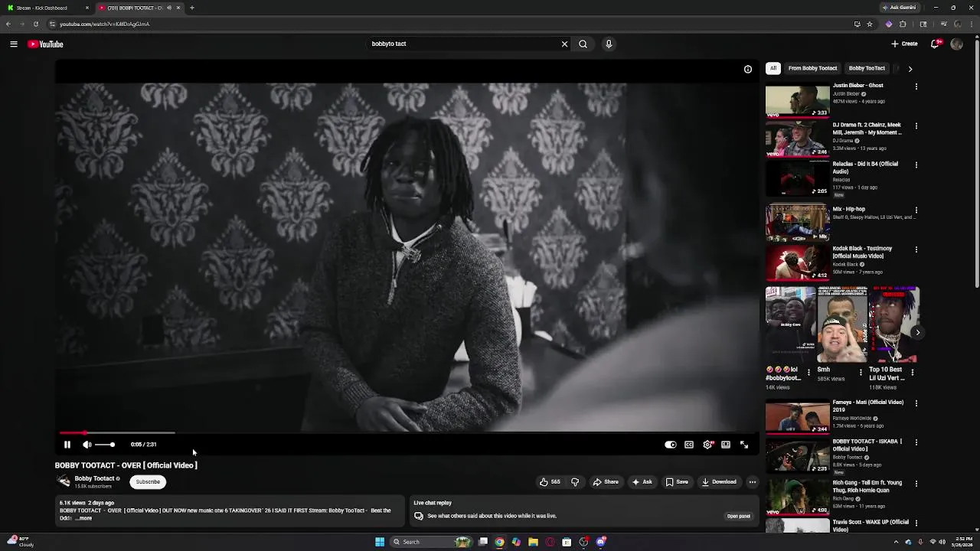Reload the page

[x=35, y=24]
